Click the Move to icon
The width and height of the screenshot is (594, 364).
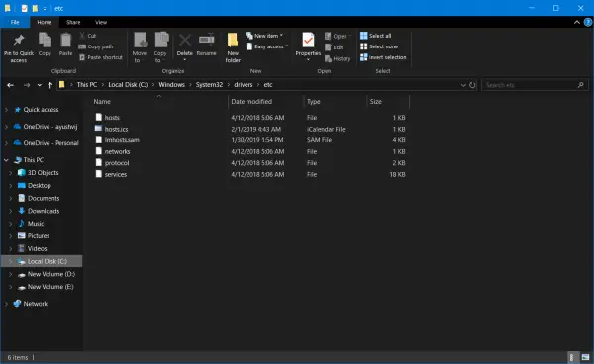click(140, 40)
